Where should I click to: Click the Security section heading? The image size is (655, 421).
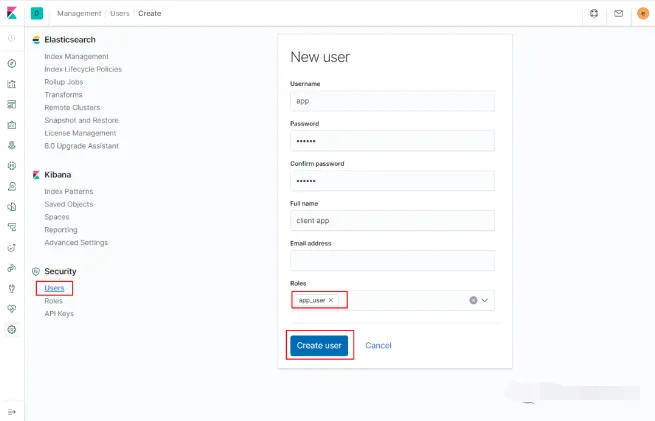tap(60, 271)
